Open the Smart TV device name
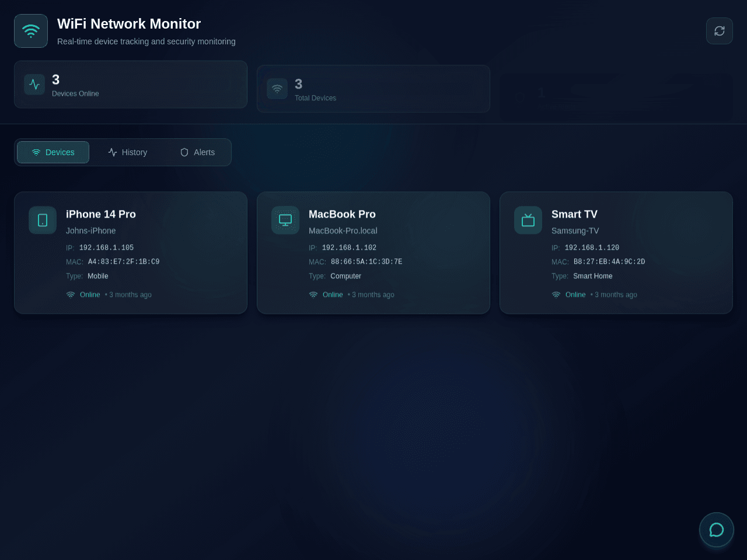Viewport: 747px width, 560px height. pyautogui.click(x=574, y=214)
